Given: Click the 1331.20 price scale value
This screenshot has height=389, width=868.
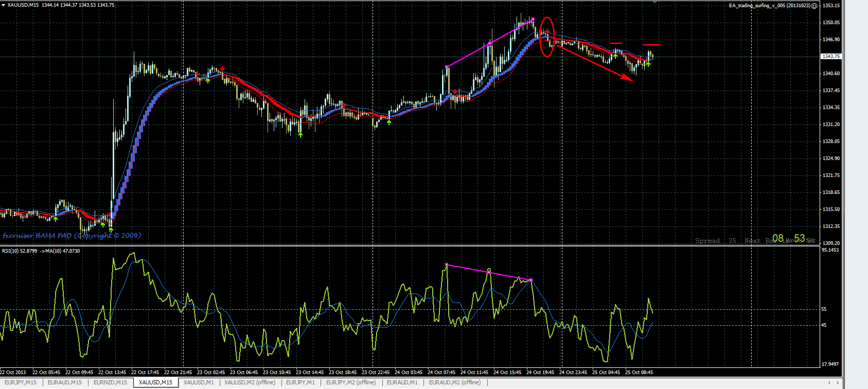Looking at the screenshot, I should [831, 125].
